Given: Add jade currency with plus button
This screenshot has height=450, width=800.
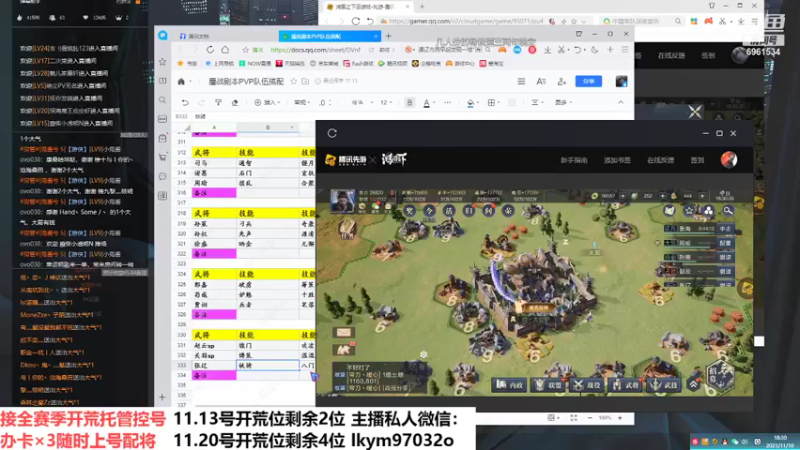Looking at the screenshot, I should tap(662, 196).
